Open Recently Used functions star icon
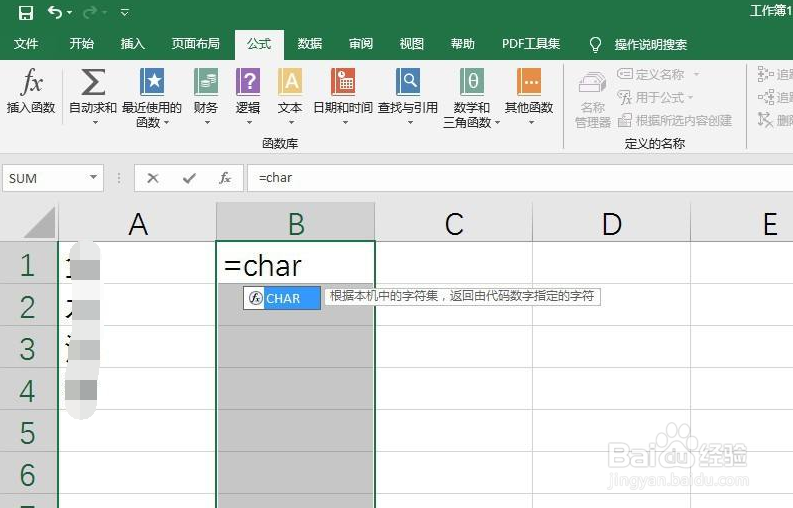793x508 pixels. click(x=152, y=84)
